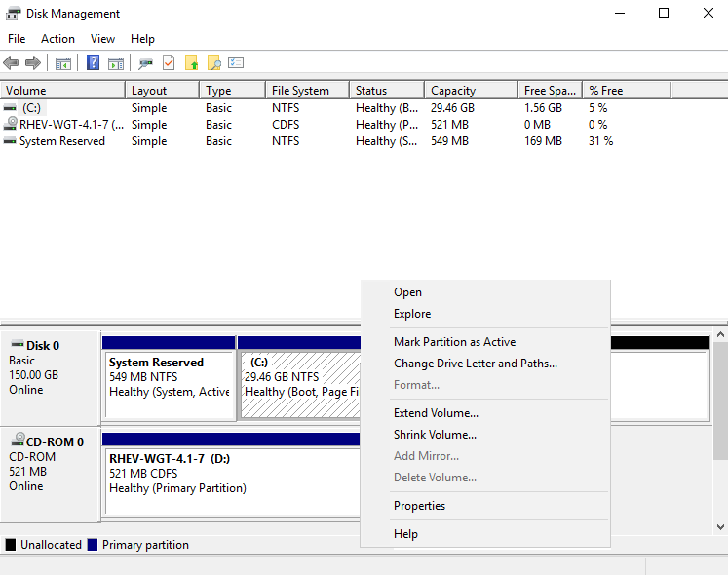The height and width of the screenshot is (575, 728).
Task: Click Properties in the context menu
Action: pos(419,506)
